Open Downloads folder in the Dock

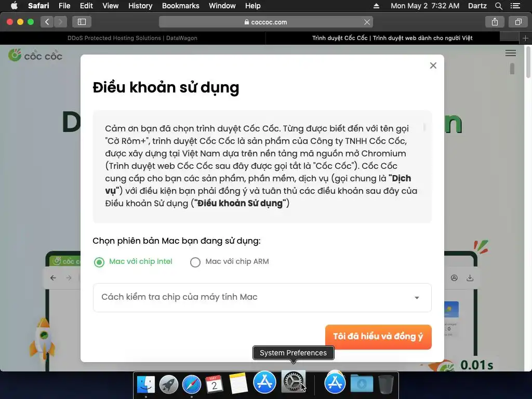tap(362, 383)
